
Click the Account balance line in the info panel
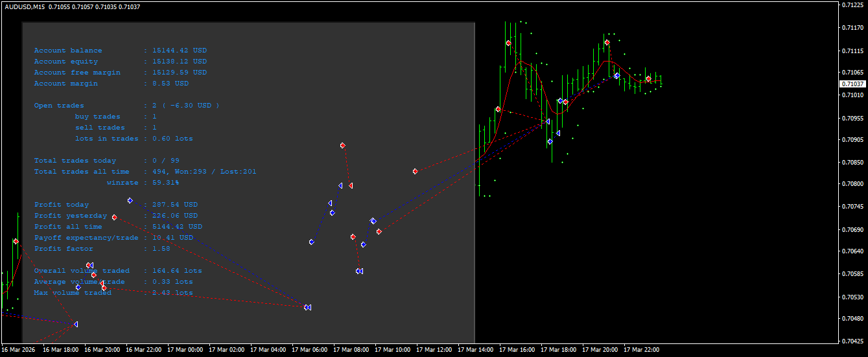click(120, 51)
